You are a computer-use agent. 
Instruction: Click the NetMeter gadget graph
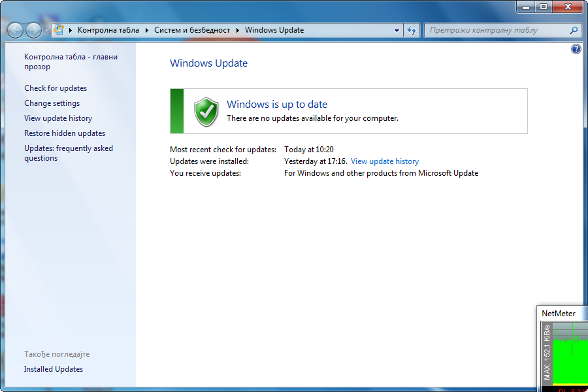tap(570, 353)
